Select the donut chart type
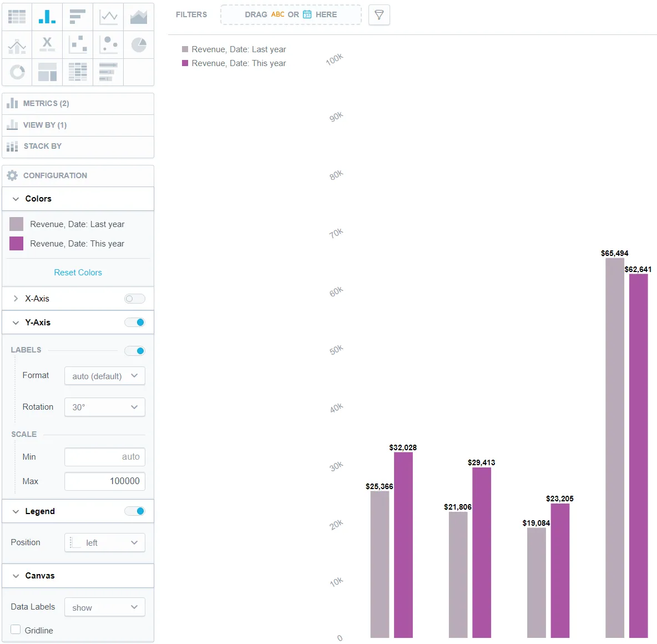 pyautogui.click(x=17, y=72)
